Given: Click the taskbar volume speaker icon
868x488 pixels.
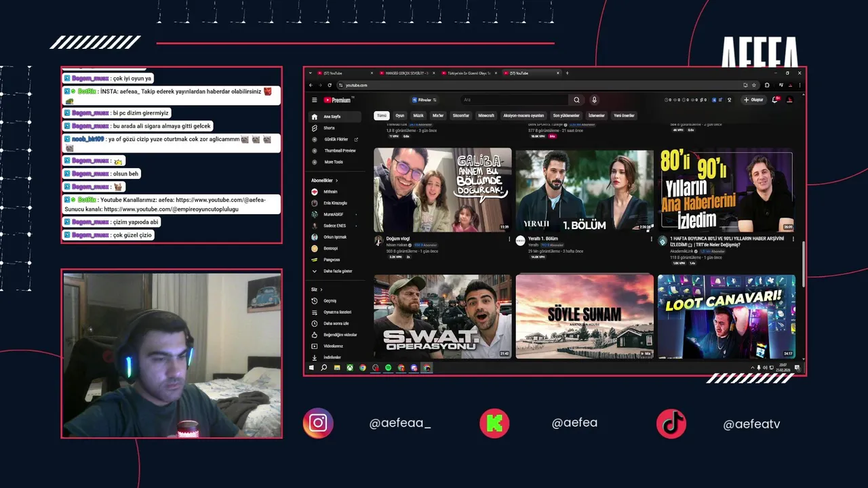Looking at the screenshot, I should pyautogui.click(x=765, y=367).
